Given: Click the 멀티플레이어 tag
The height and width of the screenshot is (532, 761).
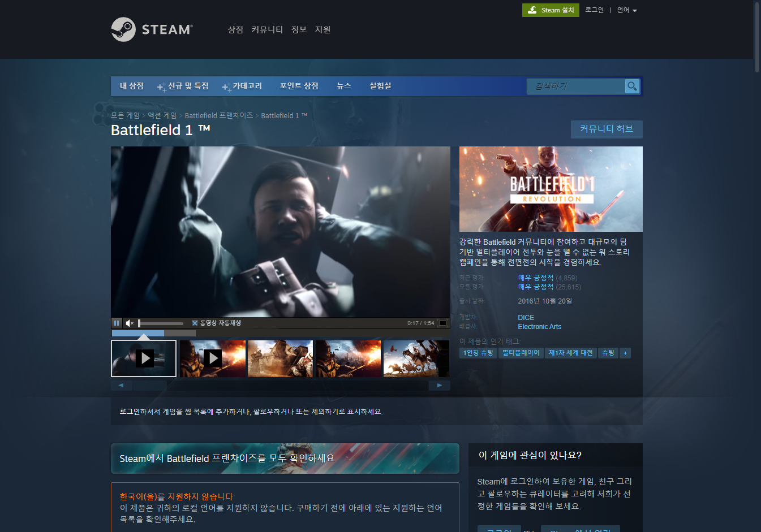Looking at the screenshot, I should coord(521,353).
